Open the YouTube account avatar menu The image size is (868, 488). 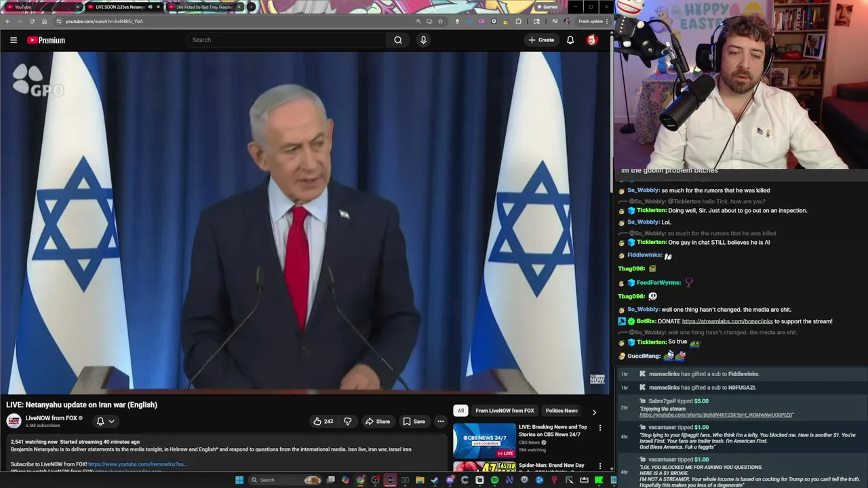[x=592, y=40]
